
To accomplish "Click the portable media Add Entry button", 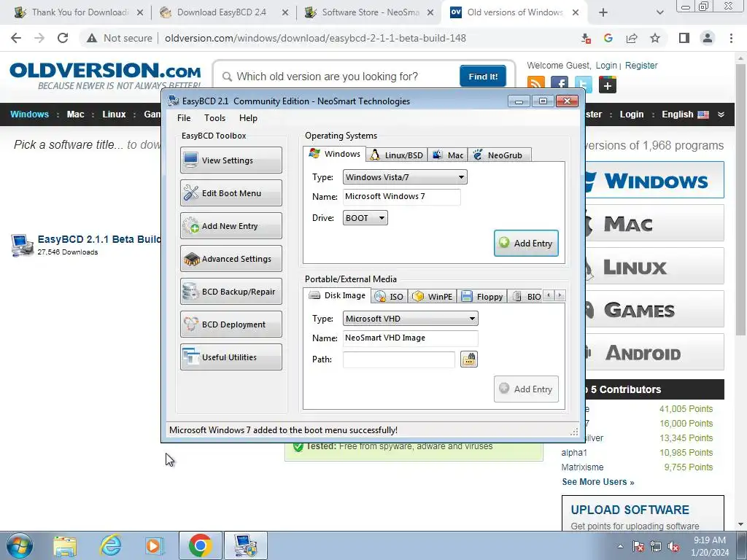I will (526, 389).
